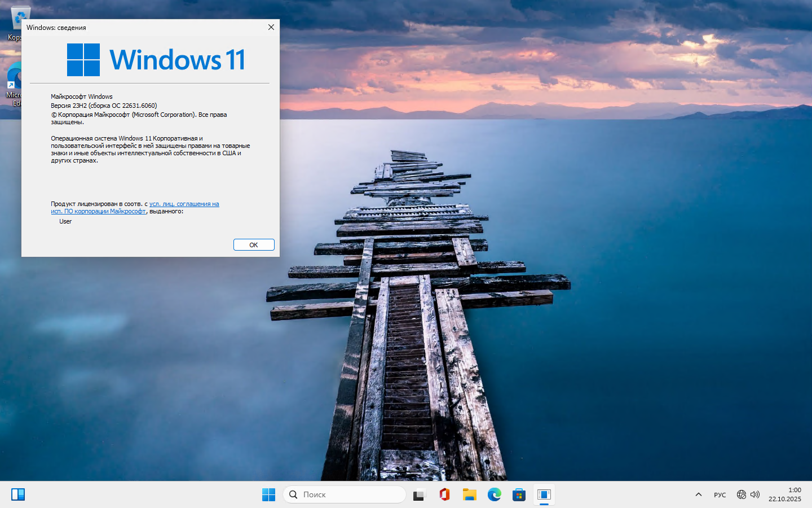This screenshot has height=508, width=812.
Task: Open File Explorer from the taskbar
Action: tap(469, 494)
